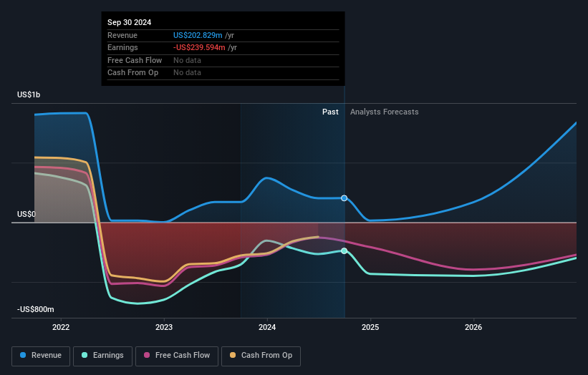Click the pink Free Cash Flow legend dot
This screenshot has height=375, width=588.
click(x=147, y=355)
